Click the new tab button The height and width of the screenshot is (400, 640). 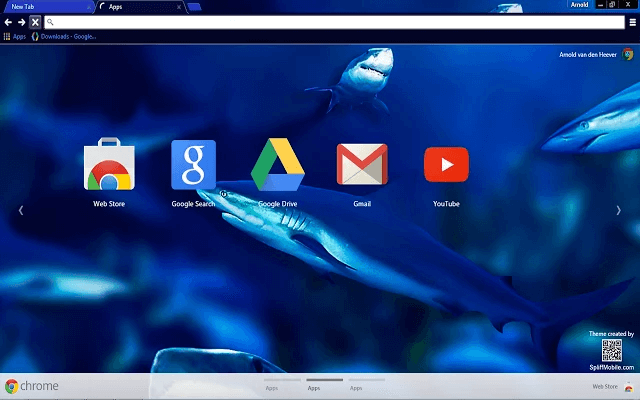pos(194,6)
